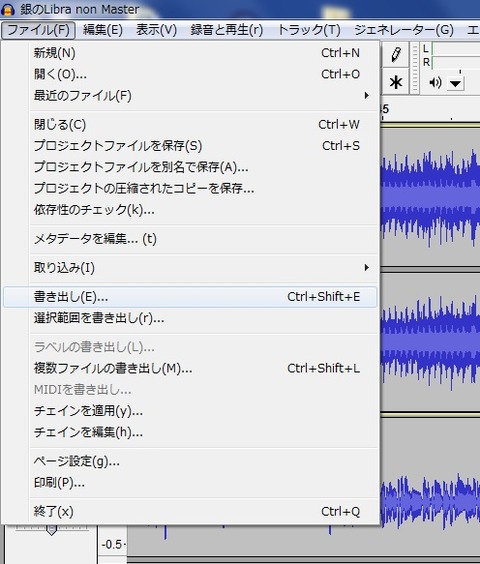This screenshot has height=564, width=480.
Task: Choose 新規(N) from the file menu
Action: pyautogui.click(x=190, y=53)
